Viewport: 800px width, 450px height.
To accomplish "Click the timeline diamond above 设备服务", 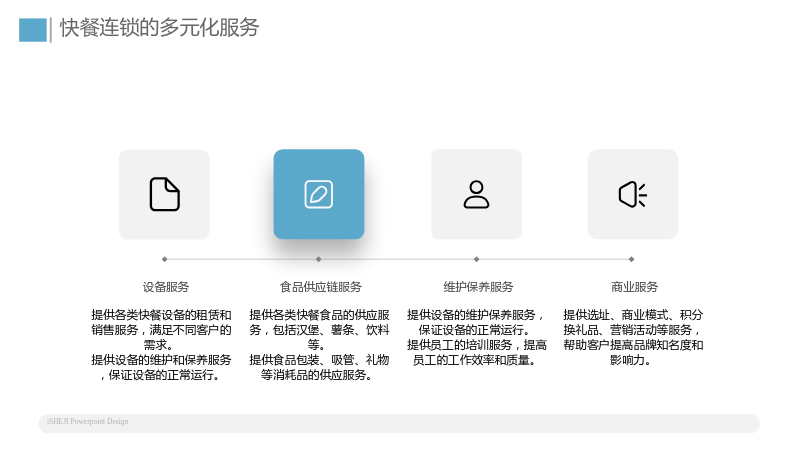I will (x=164, y=259).
